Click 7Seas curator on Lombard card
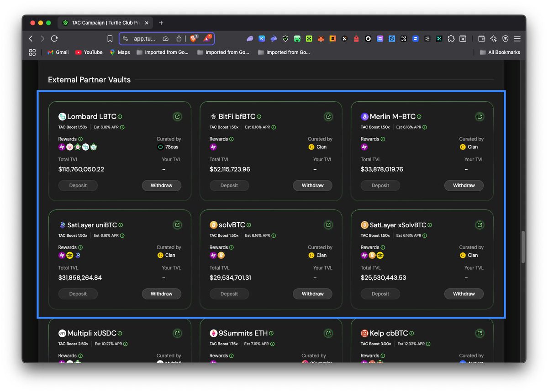 coord(169,147)
